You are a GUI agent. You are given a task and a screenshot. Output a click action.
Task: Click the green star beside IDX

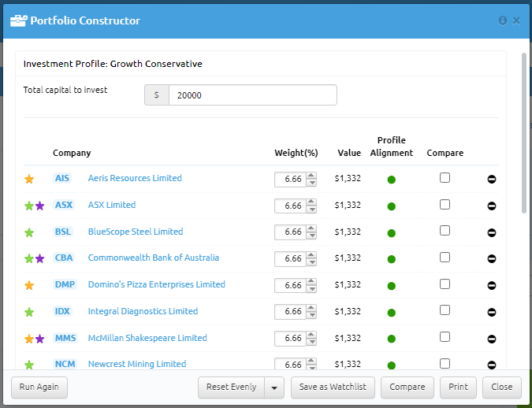click(29, 312)
